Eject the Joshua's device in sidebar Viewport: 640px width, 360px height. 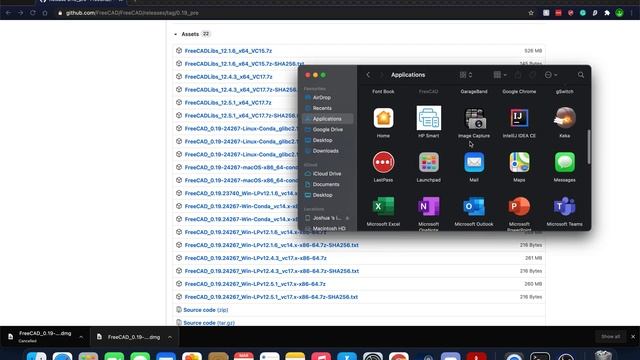[x=347, y=218]
